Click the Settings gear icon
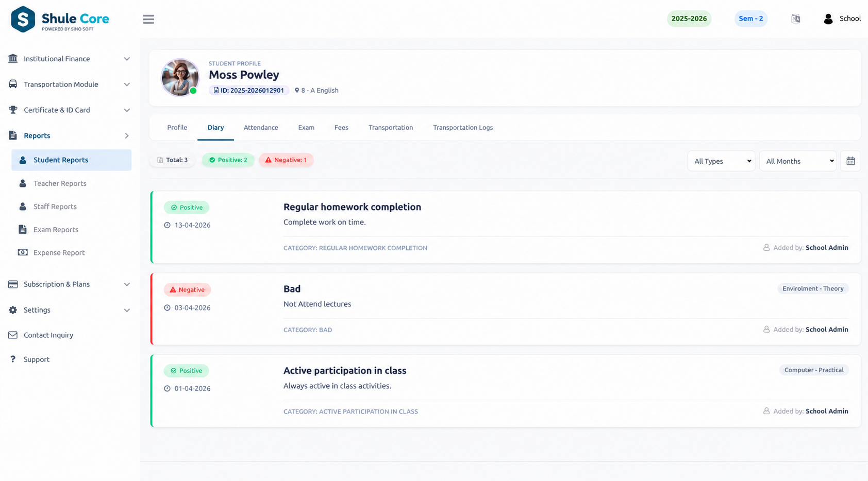868x481 pixels. pos(13,310)
